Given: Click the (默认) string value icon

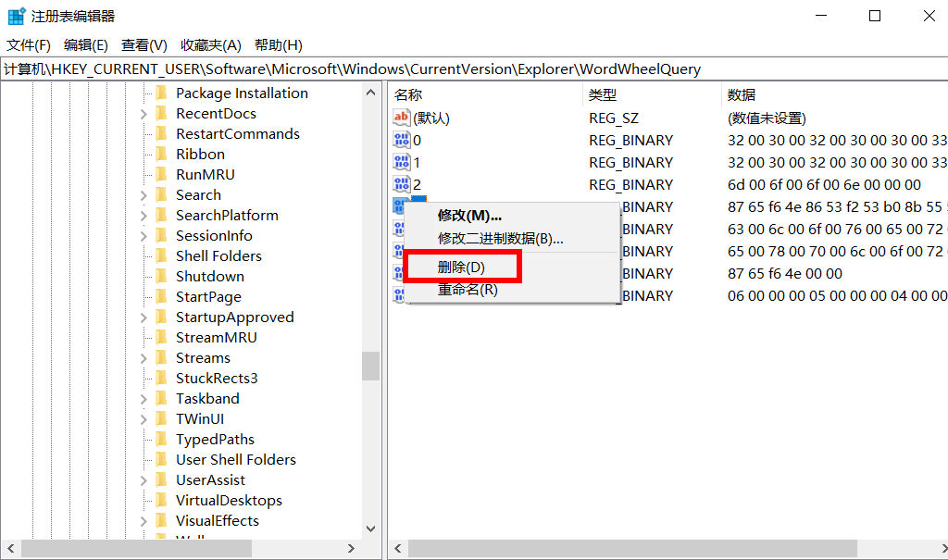Looking at the screenshot, I should pyautogui.click(x=402, y=118).
